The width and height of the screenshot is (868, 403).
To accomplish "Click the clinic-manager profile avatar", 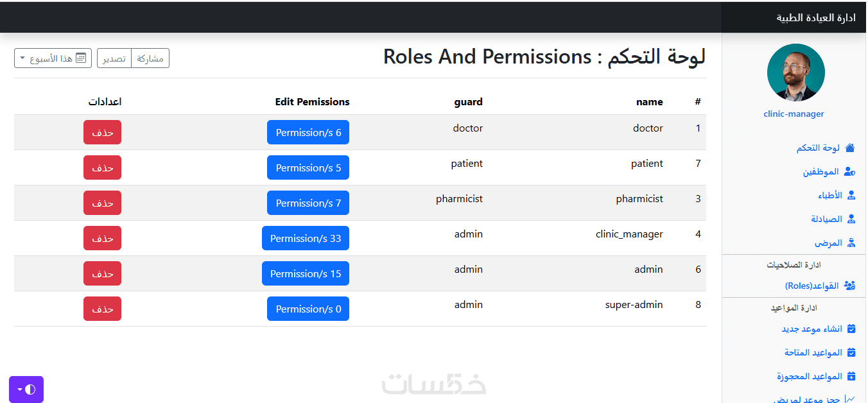I will tap(795, 73).
